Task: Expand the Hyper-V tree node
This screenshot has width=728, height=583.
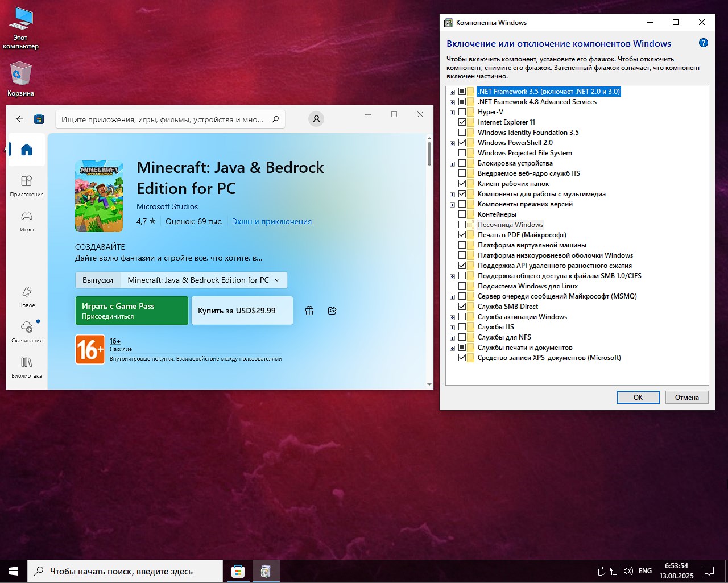Action: (x=452, y=113)
